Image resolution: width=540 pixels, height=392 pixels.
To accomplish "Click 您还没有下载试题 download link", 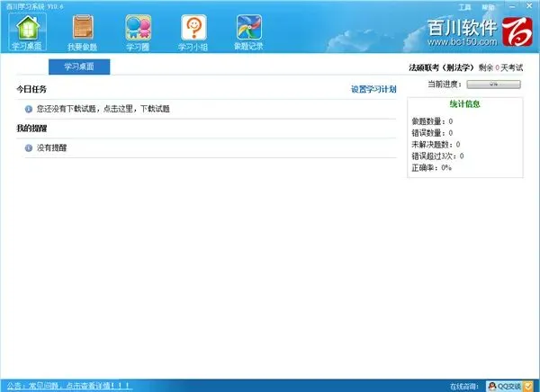I will (103, 109).
